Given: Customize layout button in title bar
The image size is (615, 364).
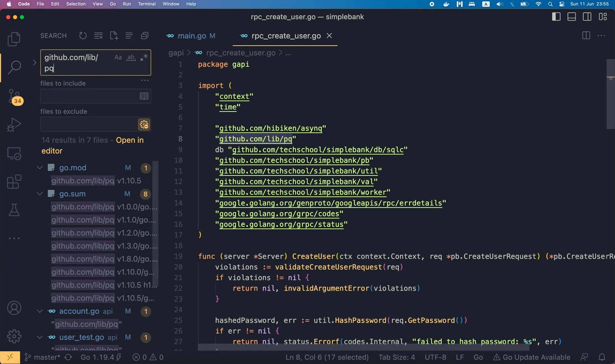Looking at the screenshot, I should 603,17.
